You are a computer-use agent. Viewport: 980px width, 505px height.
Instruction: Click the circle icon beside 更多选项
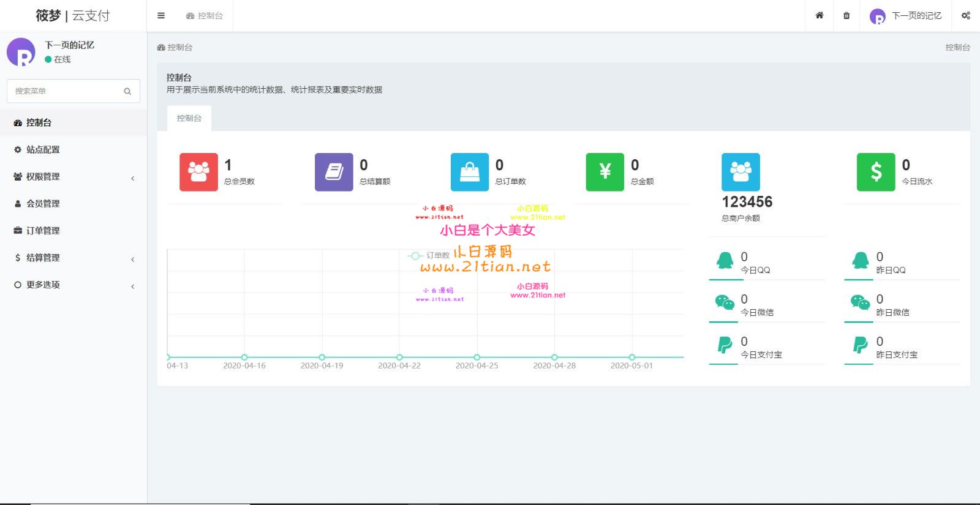pyautogui.click(x=18, y=285)
